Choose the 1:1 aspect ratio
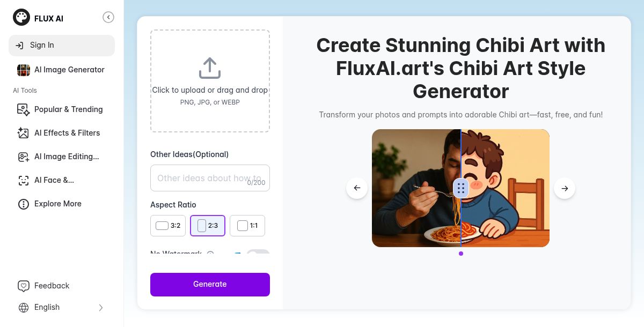 [x=247, y=226]
